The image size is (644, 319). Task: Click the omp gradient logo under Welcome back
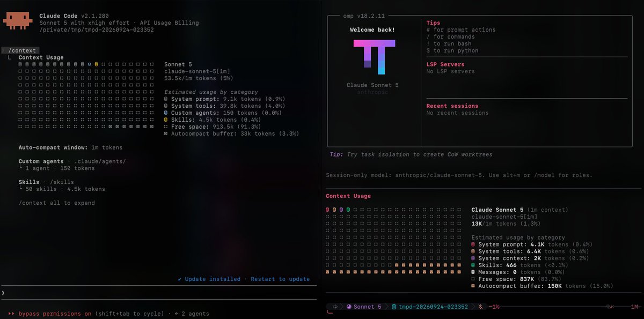(x=375, y=56)
